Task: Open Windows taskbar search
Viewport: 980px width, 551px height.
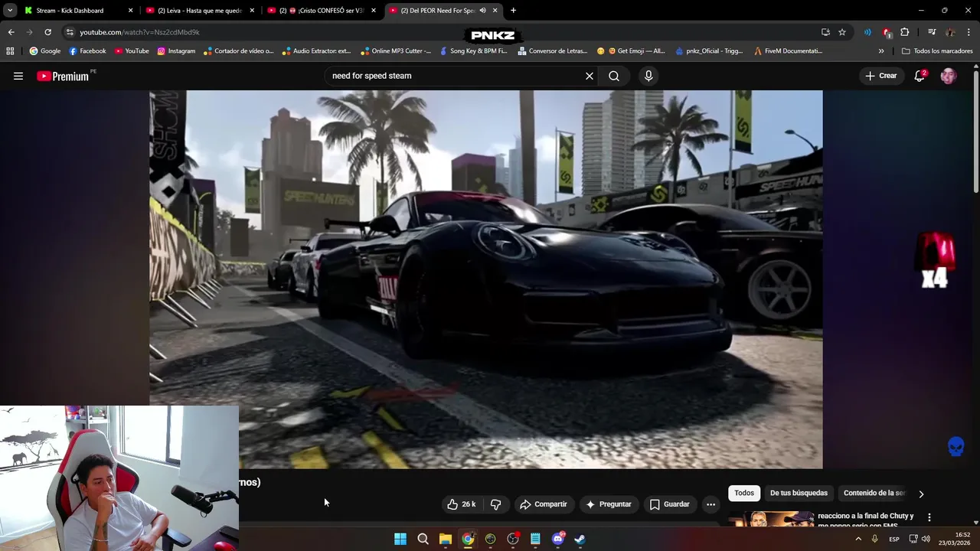Action: point(423,539)
